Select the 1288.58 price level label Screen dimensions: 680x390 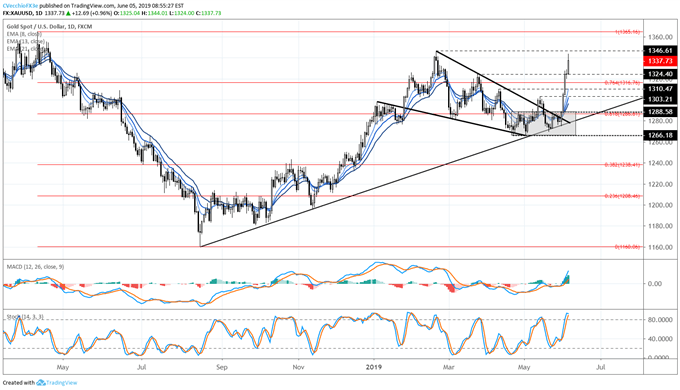click(660, 111)
